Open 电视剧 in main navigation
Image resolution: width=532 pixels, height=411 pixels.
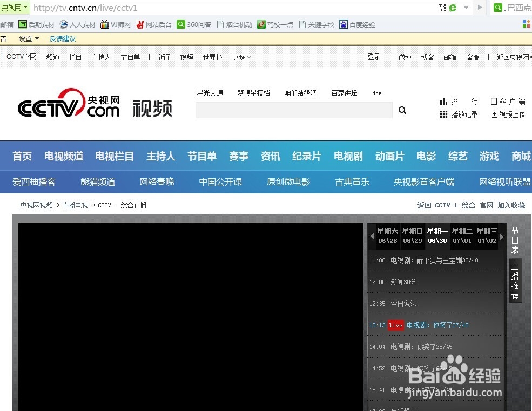(x=348, y=156)
